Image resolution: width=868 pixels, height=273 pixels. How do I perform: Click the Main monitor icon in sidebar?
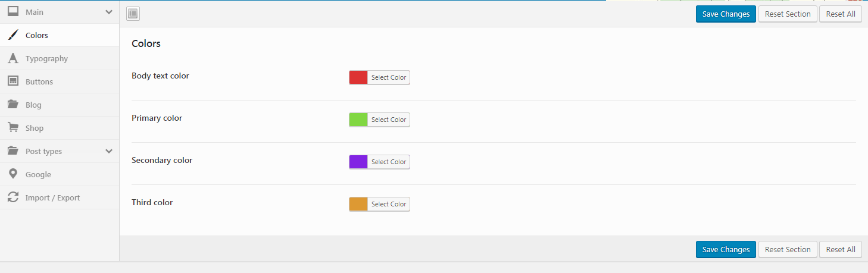click(x=13, y=12)
